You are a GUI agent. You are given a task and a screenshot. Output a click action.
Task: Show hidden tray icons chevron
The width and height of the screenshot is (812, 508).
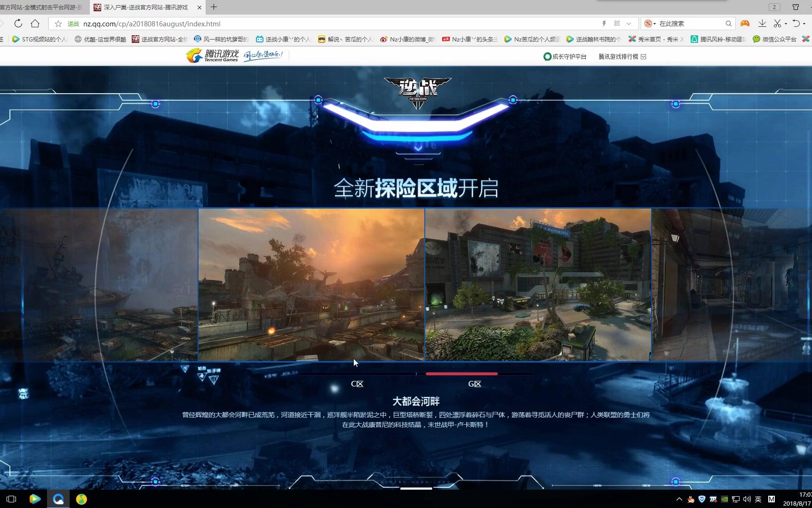pyautogui.click(x=679, y=499)
